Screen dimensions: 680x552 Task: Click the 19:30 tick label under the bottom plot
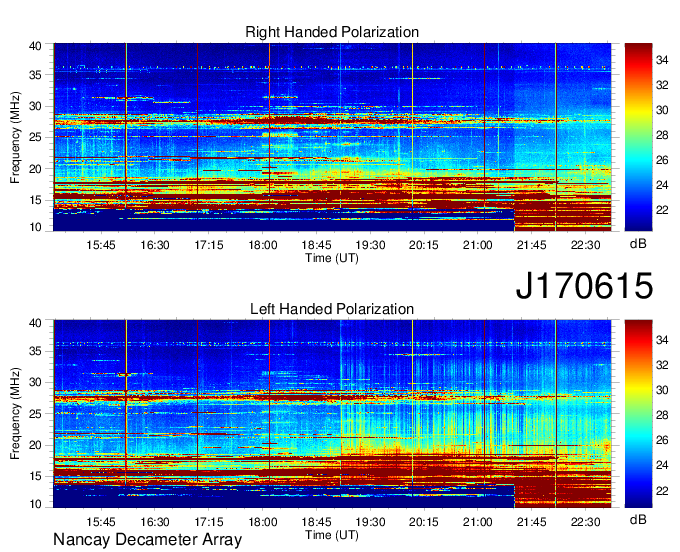[x=370, y=522]
